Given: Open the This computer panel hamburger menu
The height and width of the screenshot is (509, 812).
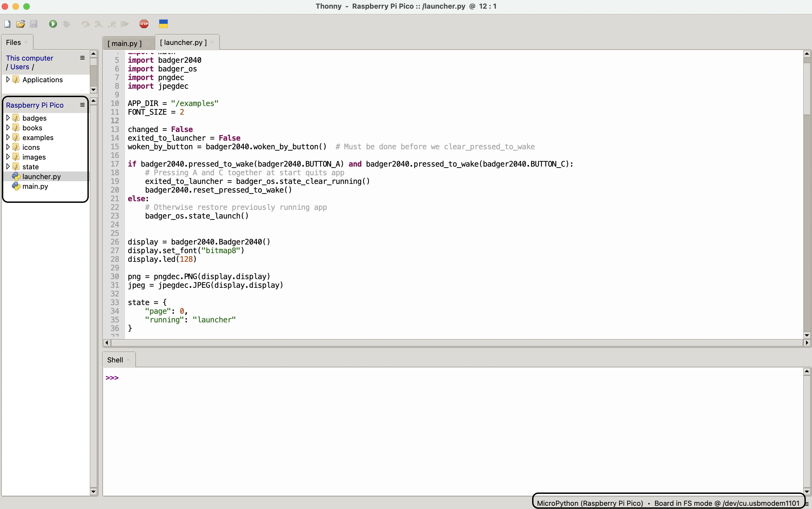Looking at the screenshot, I should coord(82,58).
